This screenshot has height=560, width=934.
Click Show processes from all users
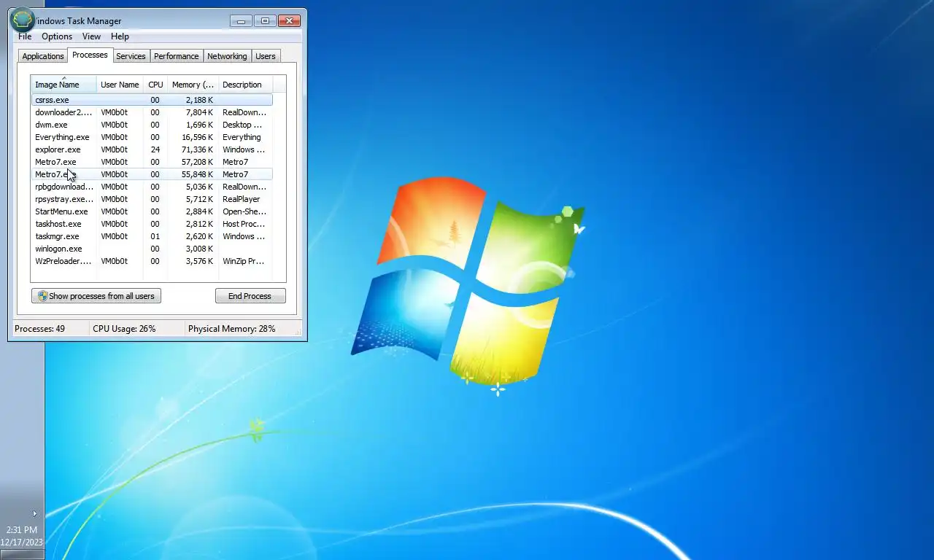point(96,296)
